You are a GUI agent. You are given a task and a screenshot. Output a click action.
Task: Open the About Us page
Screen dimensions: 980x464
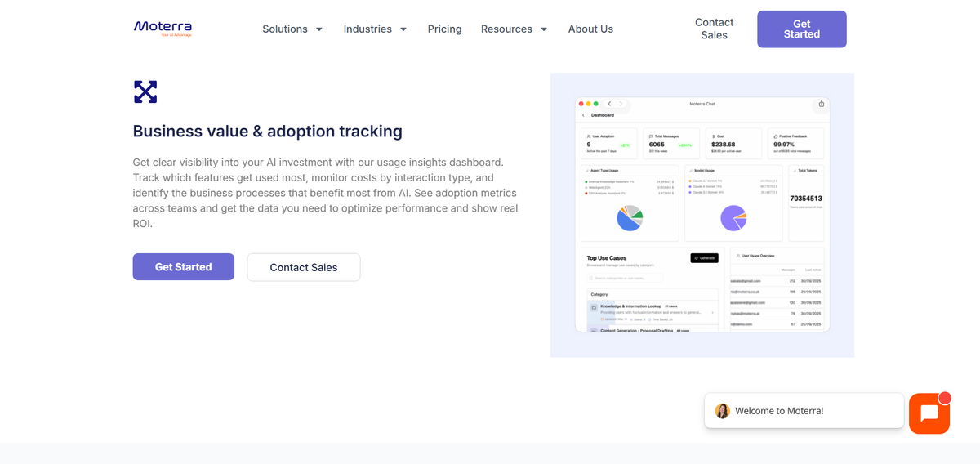pyautogui.click(x=590, y=29)
